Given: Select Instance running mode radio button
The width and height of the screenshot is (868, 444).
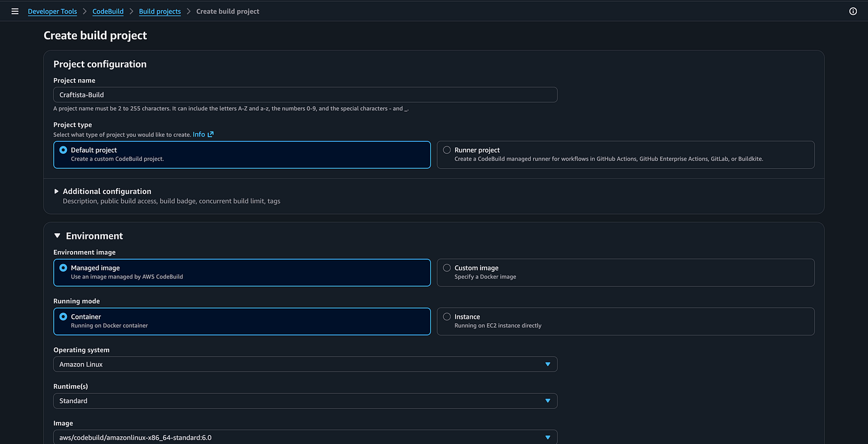Looking at the screenshot, I should pos(446,316).
